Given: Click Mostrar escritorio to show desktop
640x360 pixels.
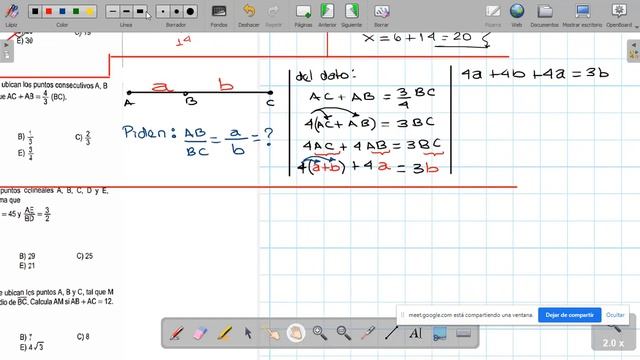Looking at the screenshot, I should (x=582, y=15).
